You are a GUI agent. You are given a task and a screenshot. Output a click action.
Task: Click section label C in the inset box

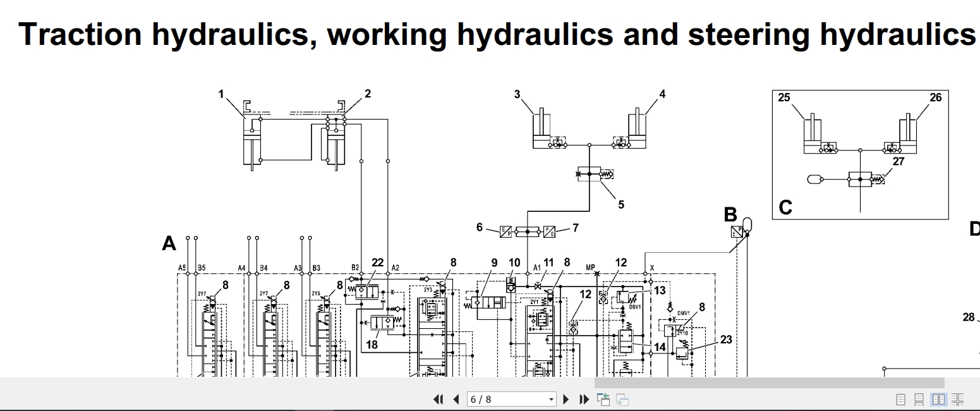tap(785, 207)
